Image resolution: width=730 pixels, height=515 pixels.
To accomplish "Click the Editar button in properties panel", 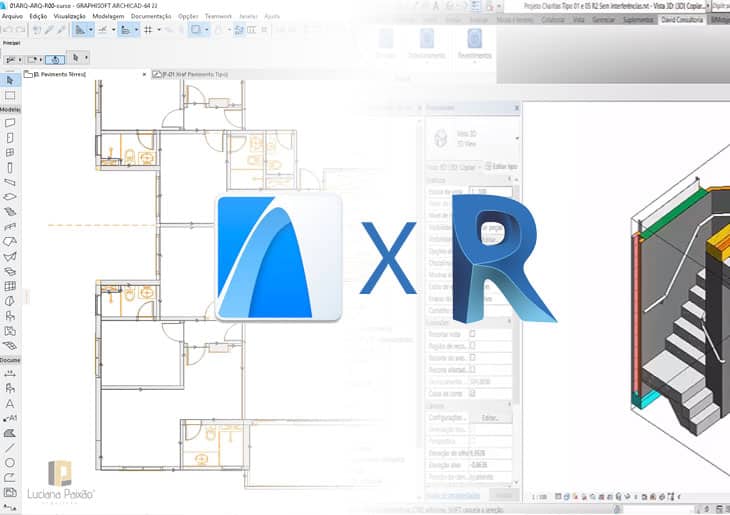I will click(490, 417).
